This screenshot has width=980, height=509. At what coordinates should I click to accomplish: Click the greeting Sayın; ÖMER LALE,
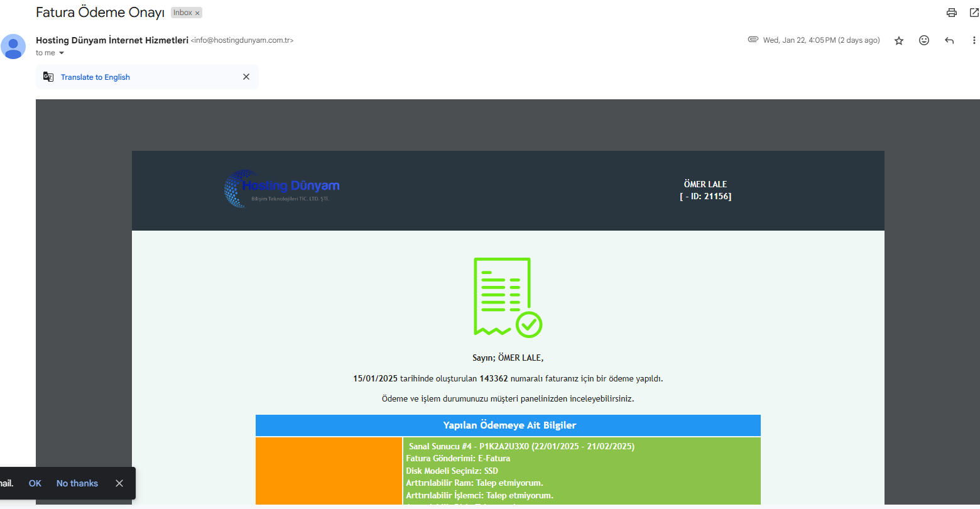point(508,358)
